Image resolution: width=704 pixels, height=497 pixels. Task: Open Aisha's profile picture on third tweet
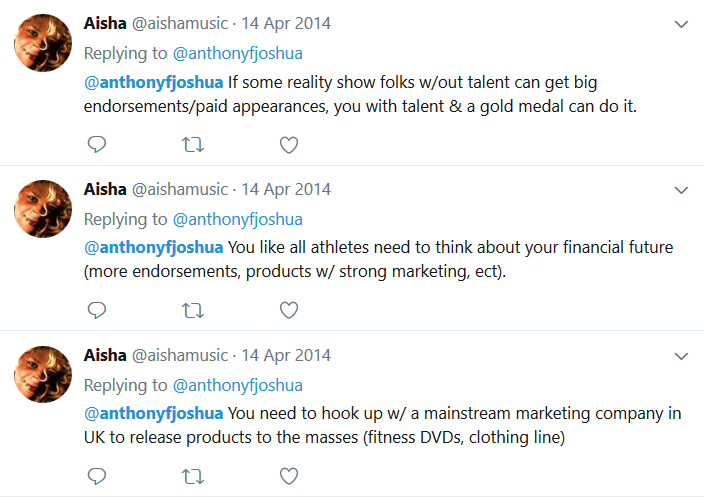42,374
